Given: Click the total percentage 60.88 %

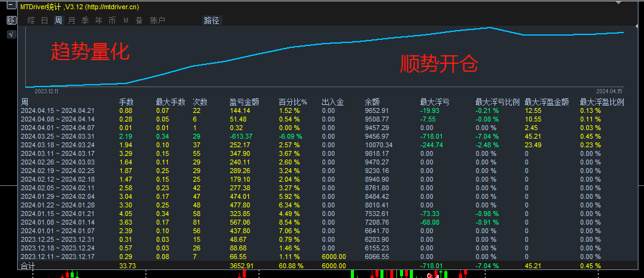Looking at the screenshot, I should 291,266.
